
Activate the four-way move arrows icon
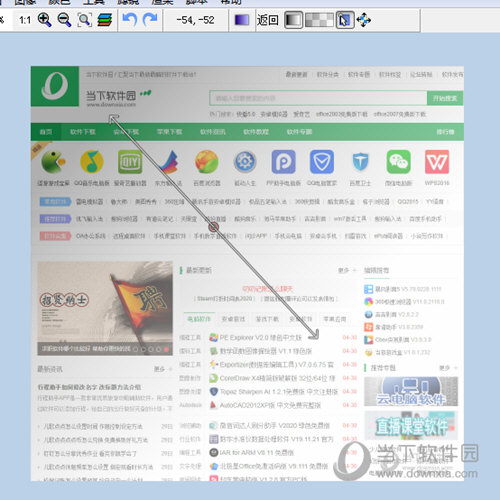pyautogui.click(x=364, y=20)
